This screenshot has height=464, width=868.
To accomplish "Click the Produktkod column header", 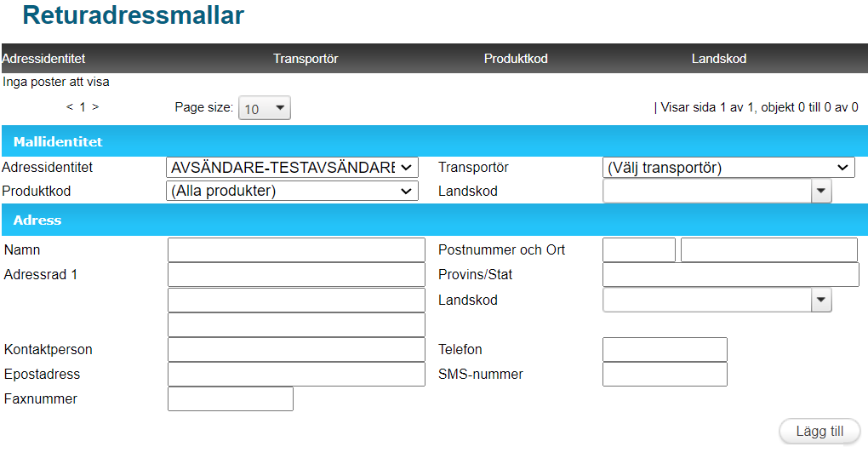I will click(x=516, y=59).
